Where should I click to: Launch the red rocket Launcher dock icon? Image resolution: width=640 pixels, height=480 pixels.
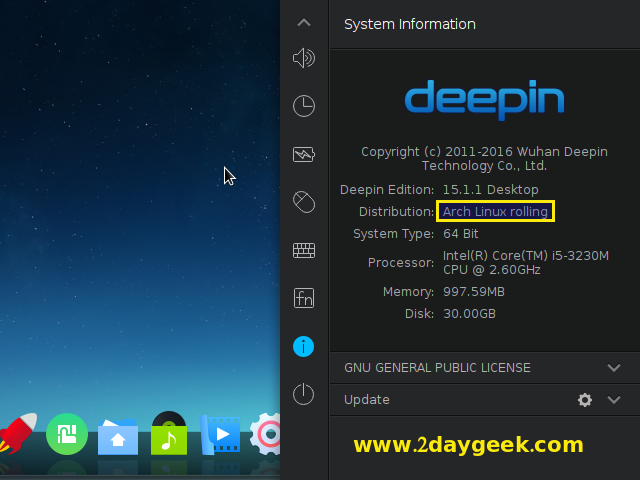[x=17, y=433]
